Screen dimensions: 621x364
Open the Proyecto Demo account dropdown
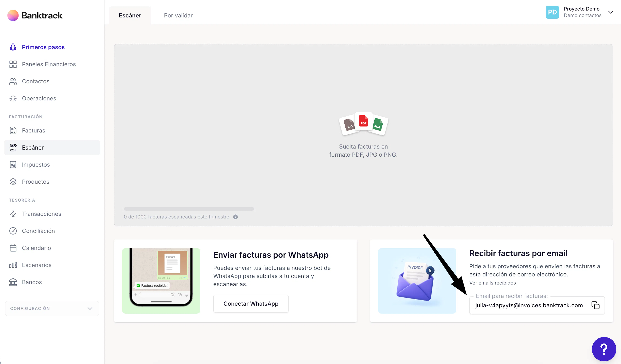pyautogui.click(x=610, y=12)
